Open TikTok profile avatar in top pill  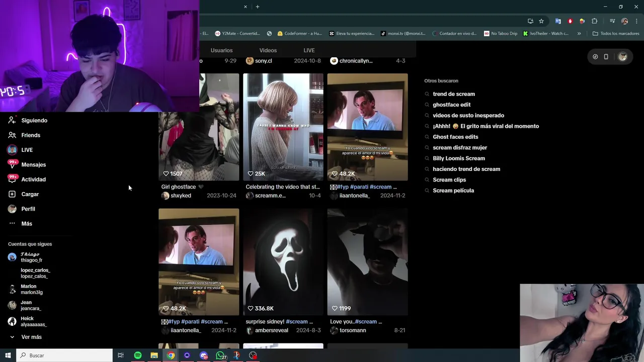(x=622, y=57)
